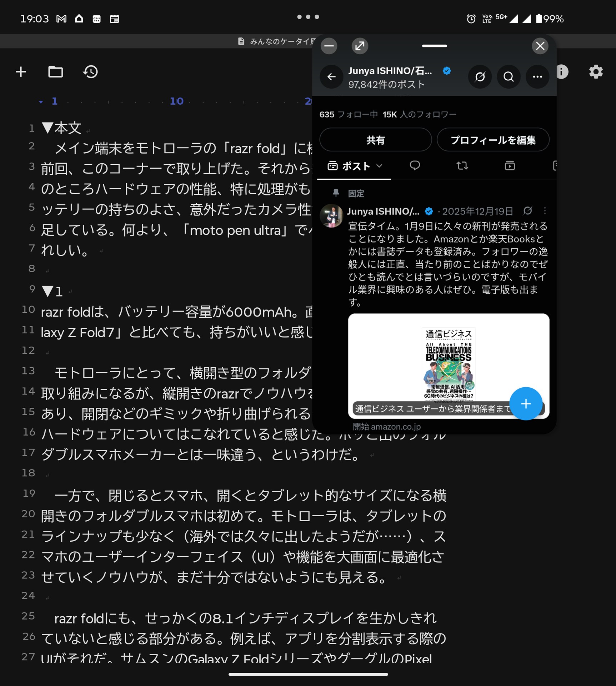
Task: Tap the ruler dropdown arrow beside 1
Action: (41, 102)
